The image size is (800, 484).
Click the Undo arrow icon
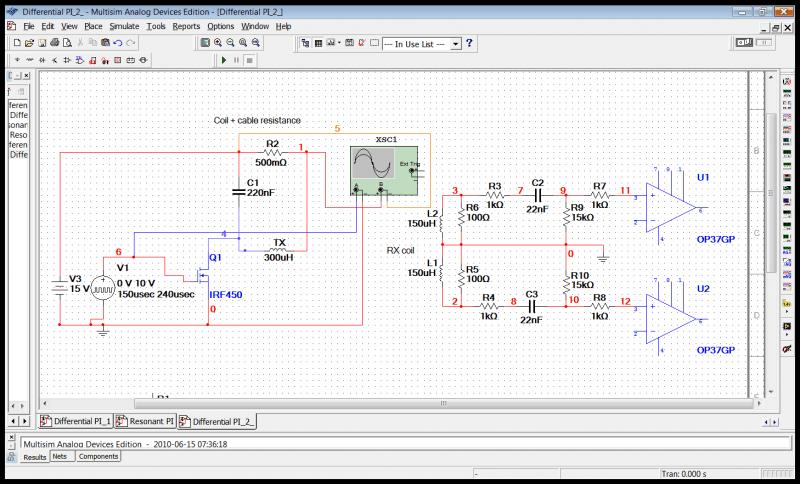[118, 43]
